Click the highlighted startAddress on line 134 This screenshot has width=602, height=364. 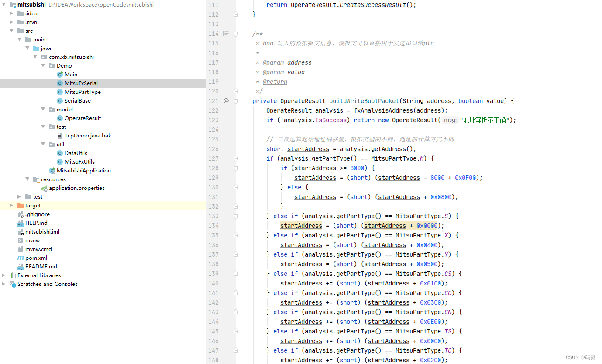click(301, 226)
